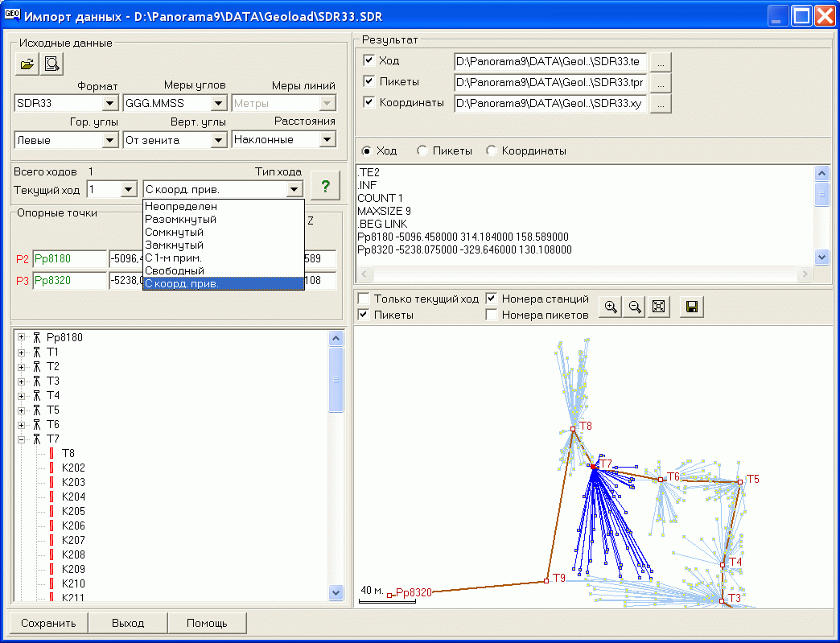Click the Сохранить button
Screen dimensions: 840x643
tap(48, 623)
